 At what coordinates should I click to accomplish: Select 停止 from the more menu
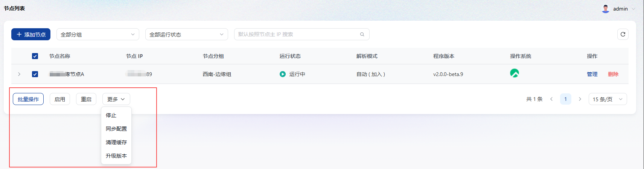coord(111,115)
